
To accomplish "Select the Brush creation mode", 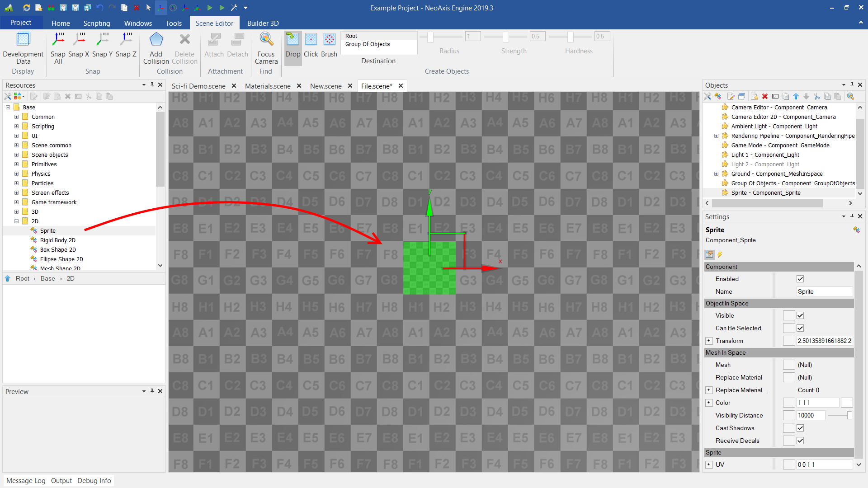I will click(329, 41).
